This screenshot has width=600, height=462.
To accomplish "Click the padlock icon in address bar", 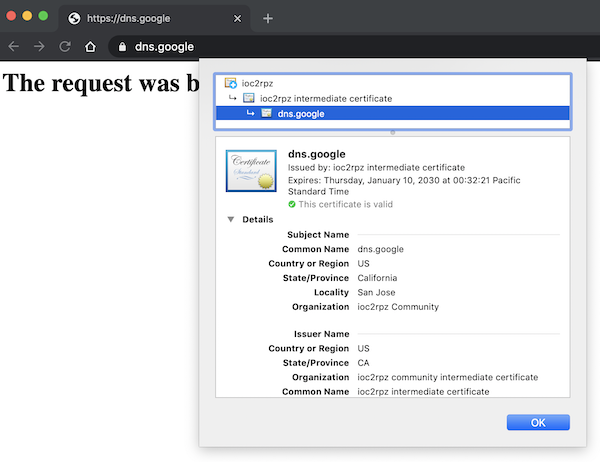I will coord(122,47).
